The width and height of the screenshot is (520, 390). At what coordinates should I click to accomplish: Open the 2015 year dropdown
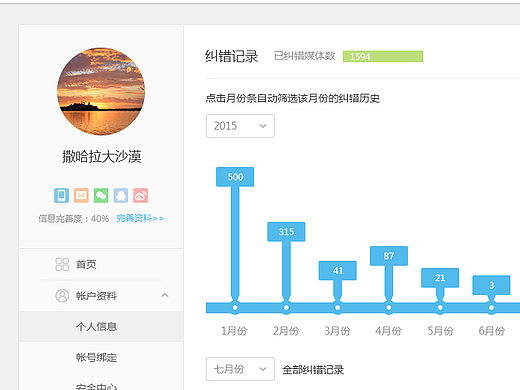pyautogui.click(x=240, y=126)
